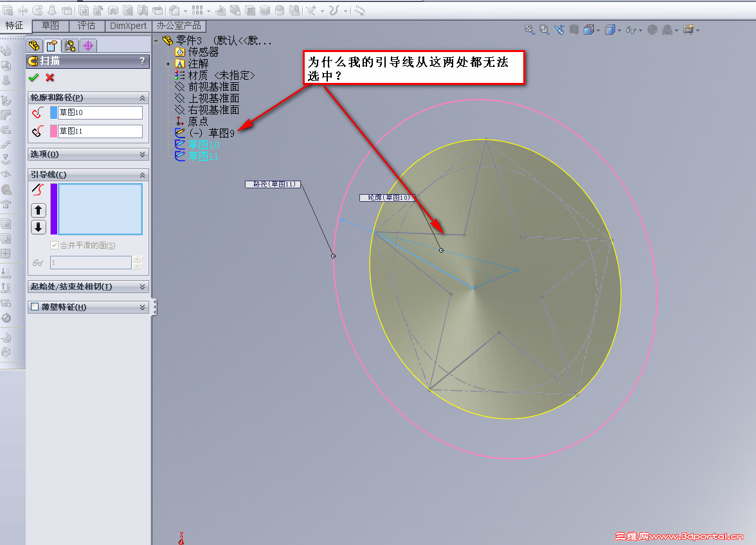The image size is (756, 545).
Task: Select 原点 origin in tree
Action: click(x=198, y=121)
